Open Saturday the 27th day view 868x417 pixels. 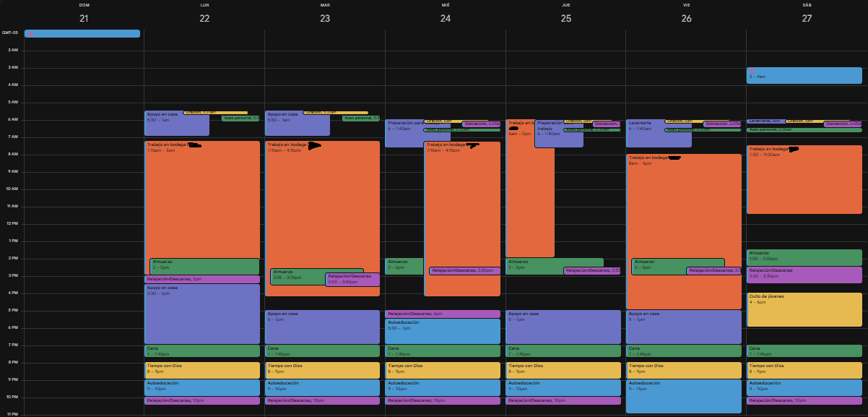click(807, 18)
